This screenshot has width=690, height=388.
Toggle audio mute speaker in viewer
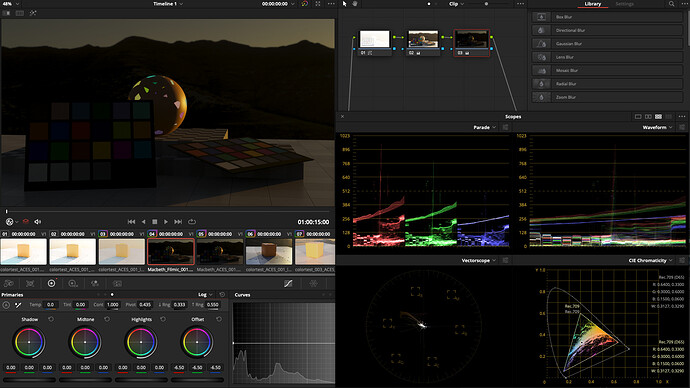[x=37, y=222]
